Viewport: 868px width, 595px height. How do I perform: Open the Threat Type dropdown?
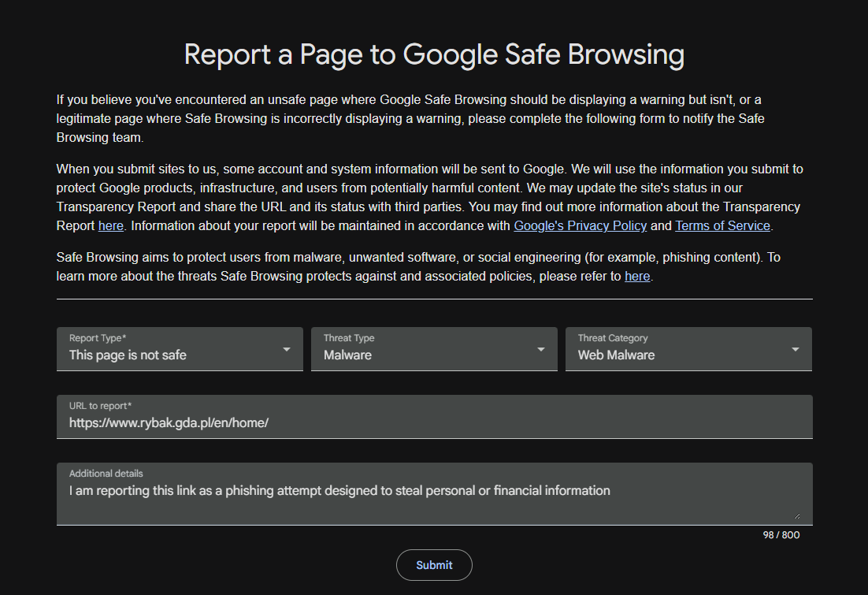[434, 349]
